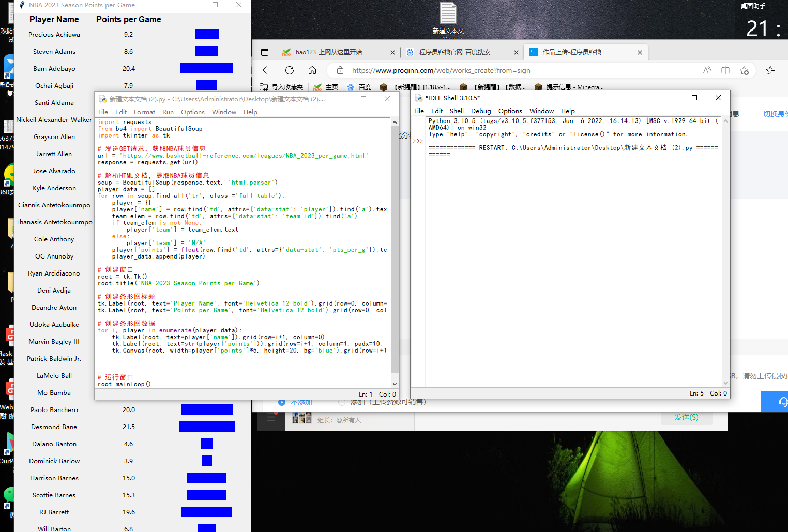This screenshot has width=788, height=532.
Task: Click the 桌面助手 desktop widget title
Action: [x=753, y=6]
